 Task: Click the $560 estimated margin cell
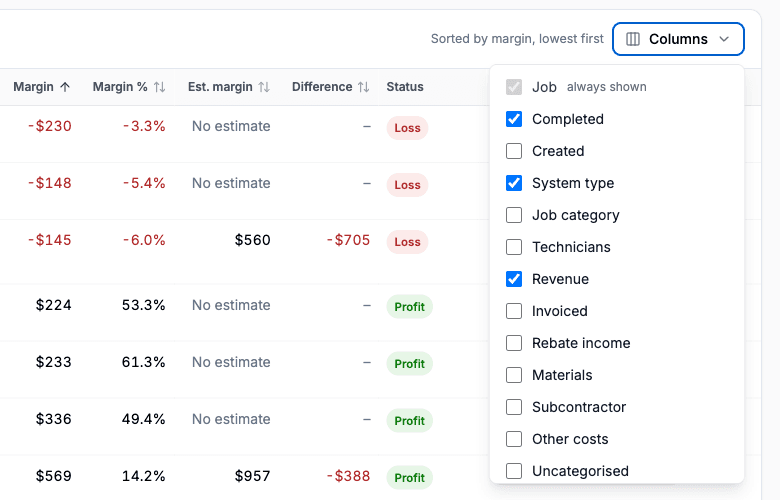pos(253,240)
